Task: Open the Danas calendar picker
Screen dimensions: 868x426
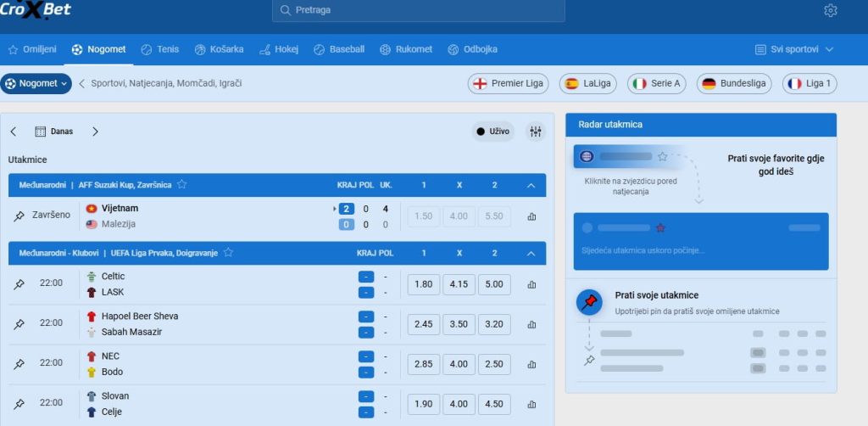Action: (x=53, y=132)
